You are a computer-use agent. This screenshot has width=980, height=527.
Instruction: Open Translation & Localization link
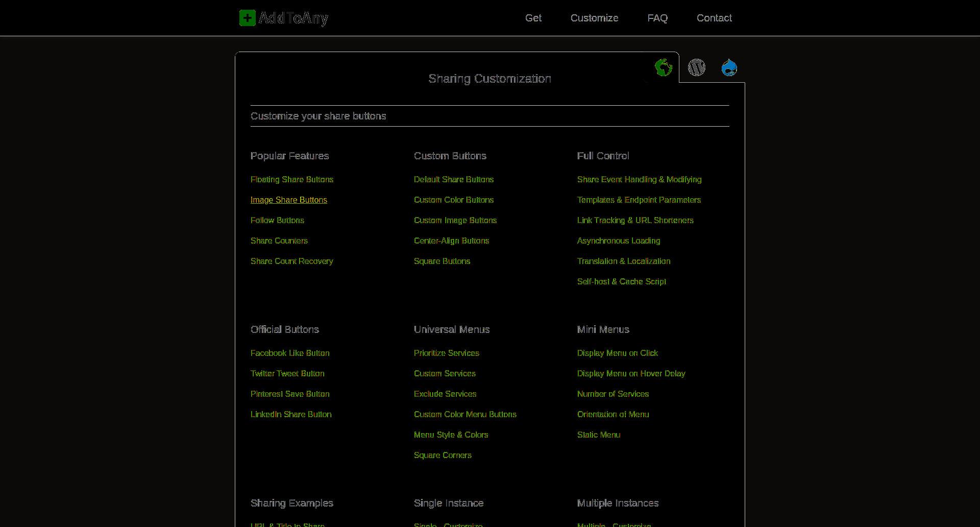point(624,261)
